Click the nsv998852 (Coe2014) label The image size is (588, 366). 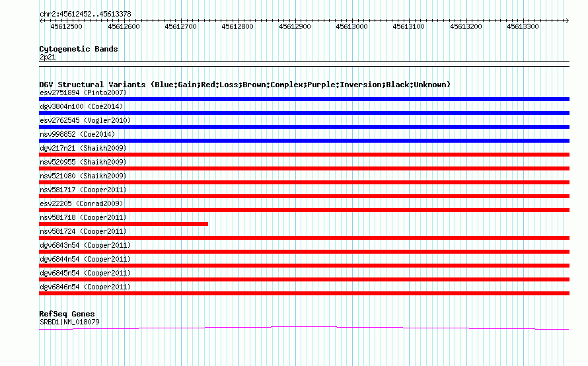coord(77,134)
